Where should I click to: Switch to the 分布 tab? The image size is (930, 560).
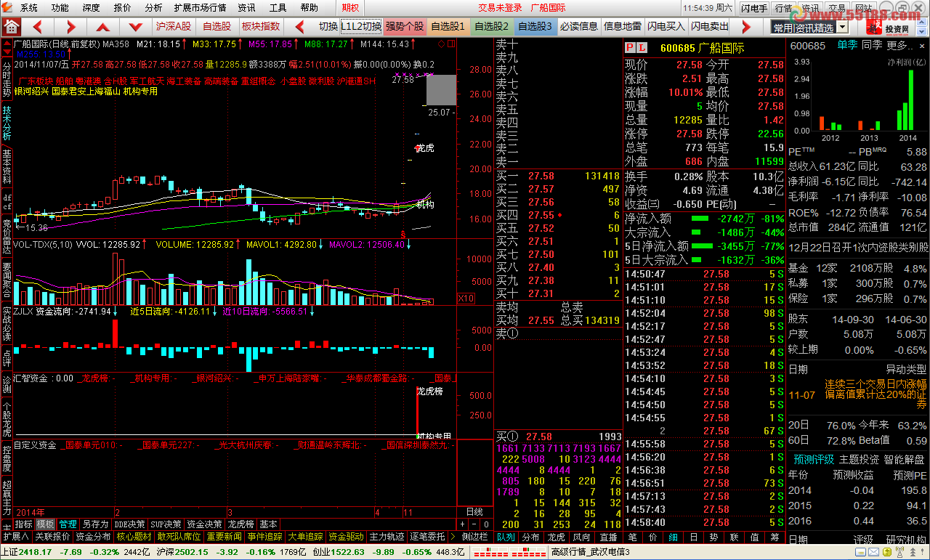(531, 537)
